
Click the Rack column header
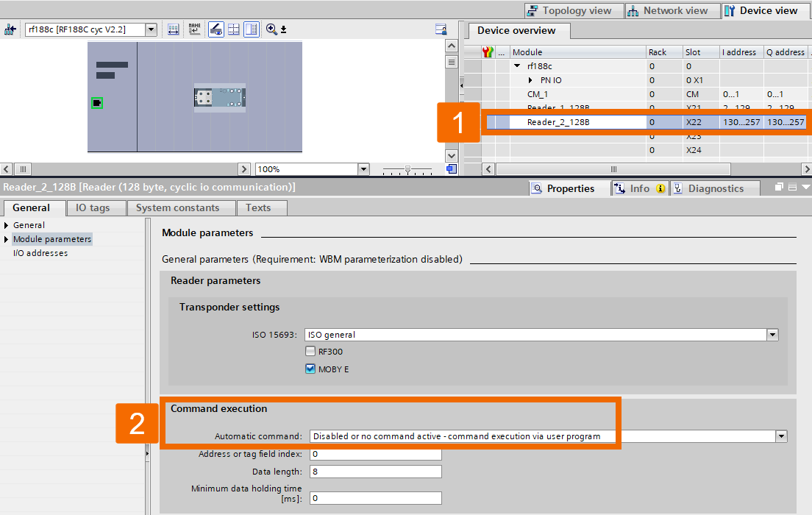click(664, 51)
